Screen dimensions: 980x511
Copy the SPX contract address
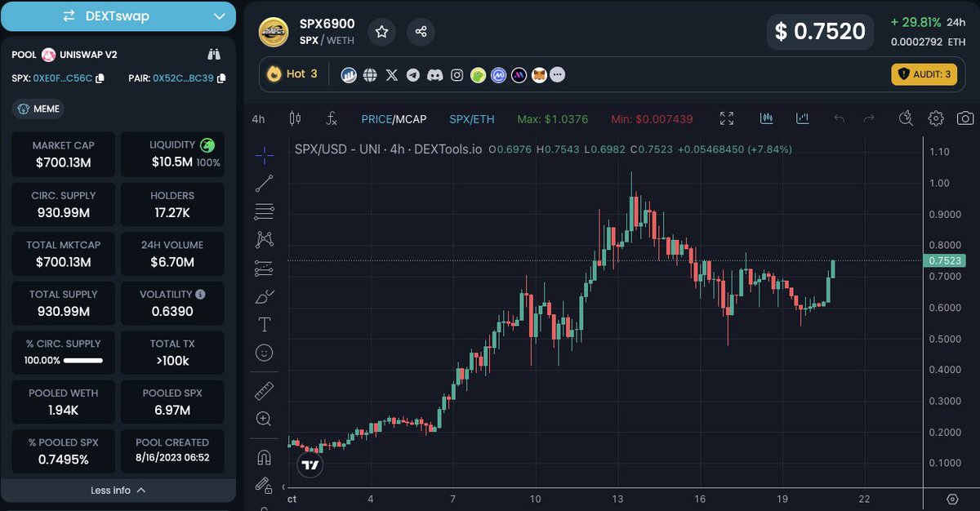click(100, 79)
